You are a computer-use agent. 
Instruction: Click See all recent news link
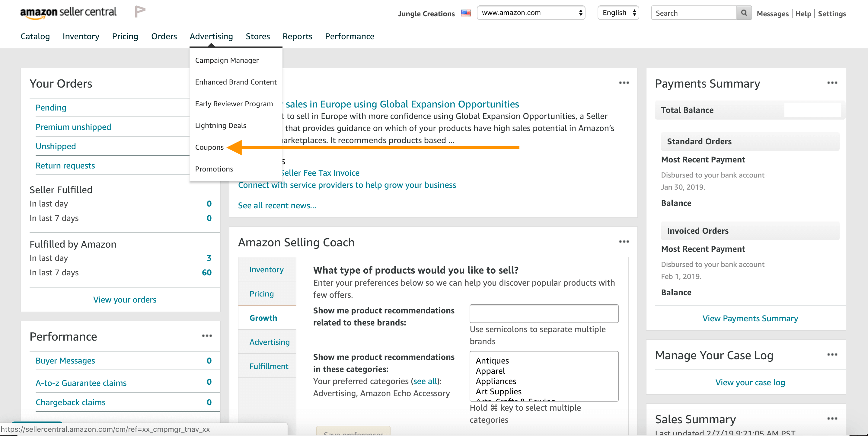click(277, 206)
